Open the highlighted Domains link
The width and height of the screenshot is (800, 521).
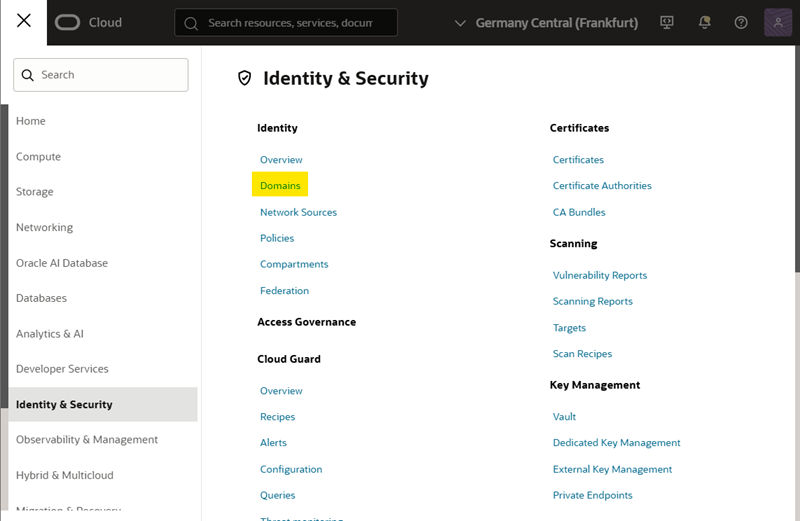click(x=280, y=186)
